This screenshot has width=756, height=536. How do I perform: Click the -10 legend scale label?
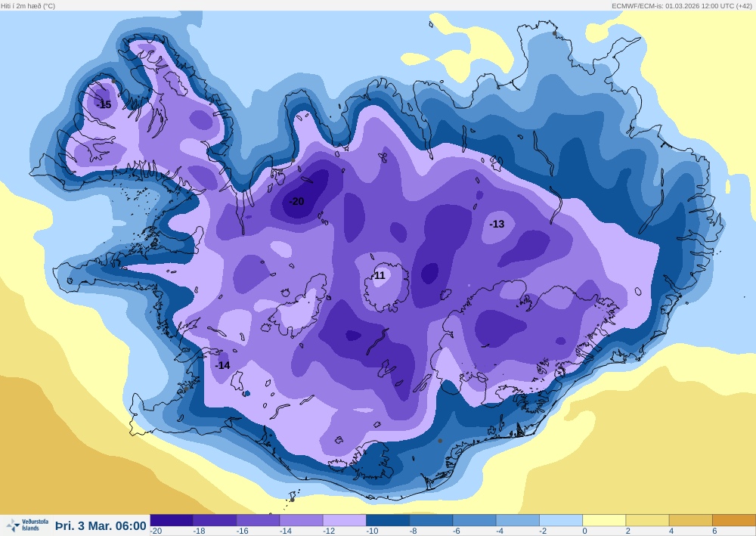tap(372, 531)
